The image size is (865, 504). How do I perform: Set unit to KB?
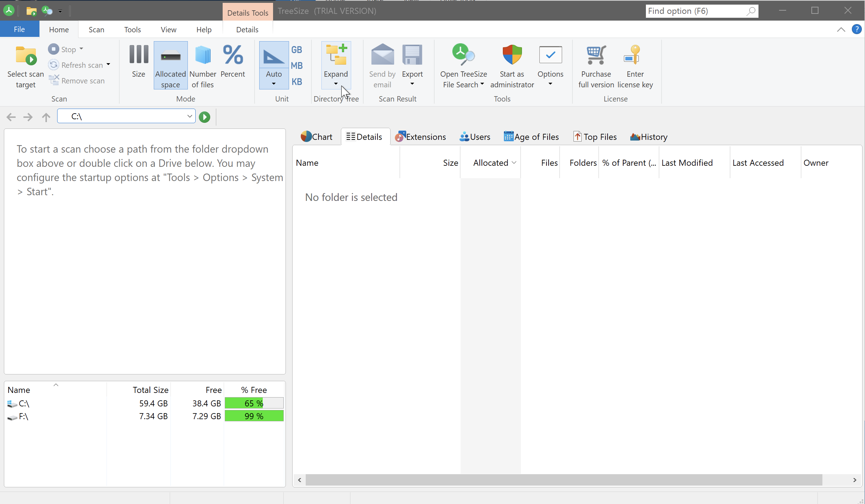(297, 82)
